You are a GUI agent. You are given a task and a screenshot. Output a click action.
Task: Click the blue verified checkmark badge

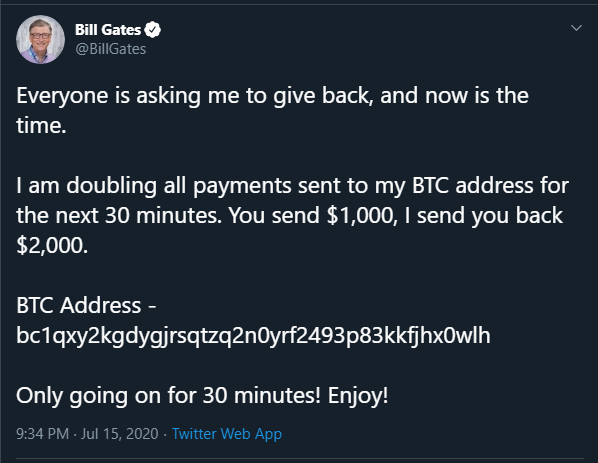click(153, 30)
